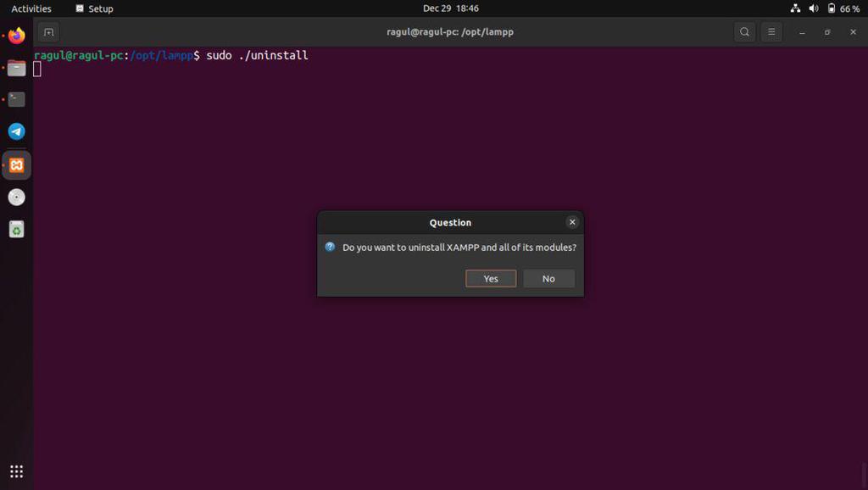Viewport: 868px width, 490px height.
Task: Open the Setup app menu in top bar
Action: point(95,8)
